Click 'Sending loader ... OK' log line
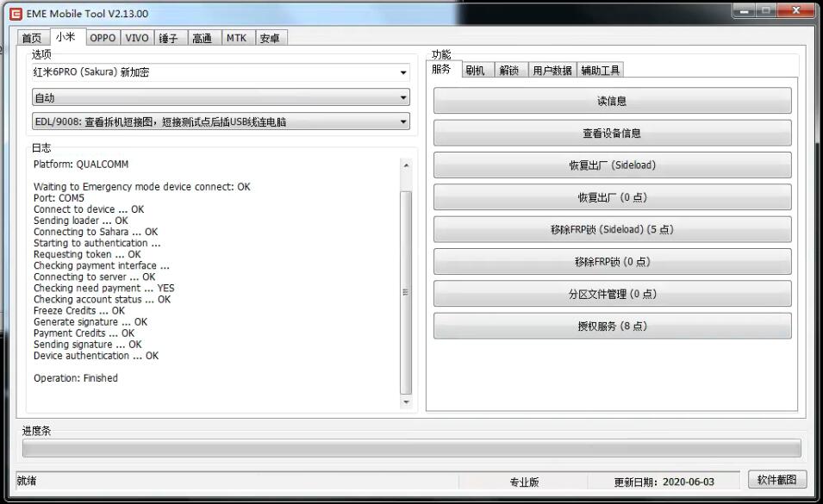 tap(81, 221)
